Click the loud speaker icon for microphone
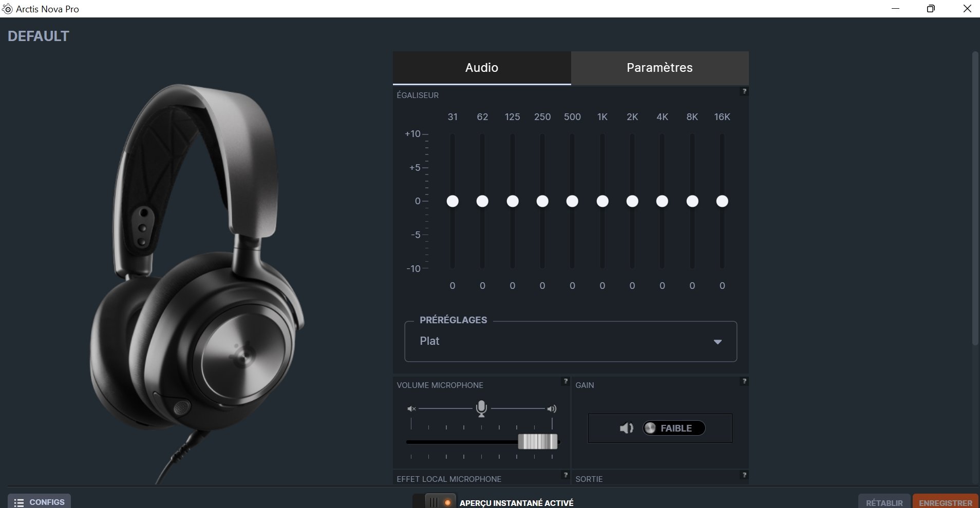The width and height of the screenshot is (980, 508). click(552, 409)
